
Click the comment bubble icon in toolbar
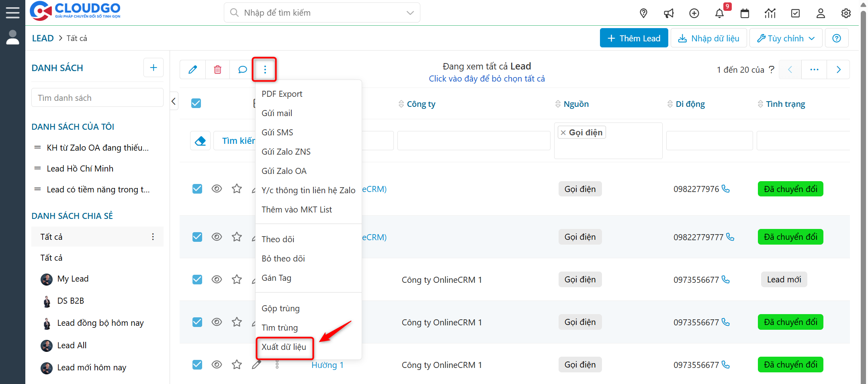tap(242, 69)
